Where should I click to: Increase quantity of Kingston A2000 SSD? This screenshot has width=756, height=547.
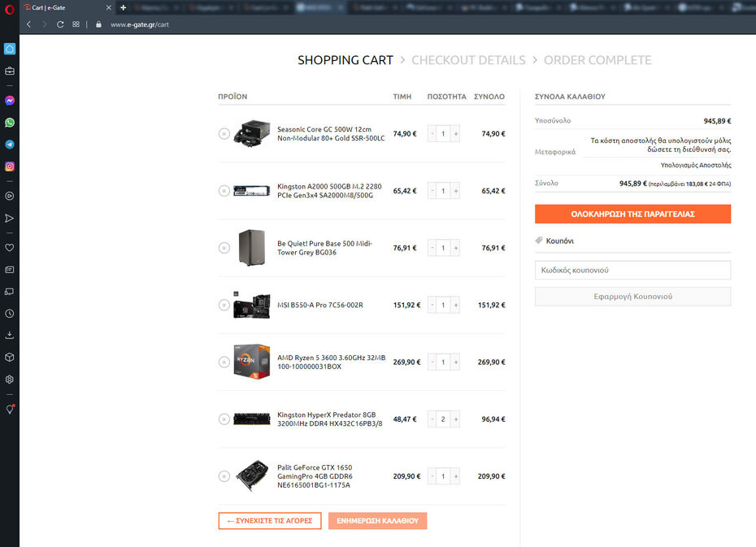click(x=455, y=191)
